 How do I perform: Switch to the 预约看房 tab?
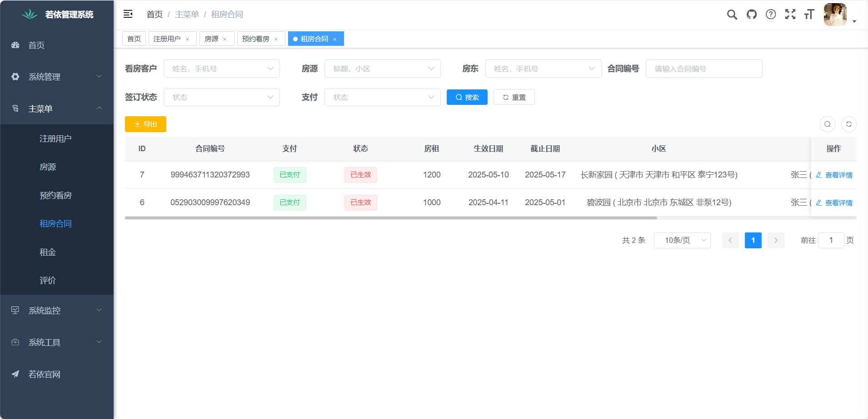click(261, 39)
